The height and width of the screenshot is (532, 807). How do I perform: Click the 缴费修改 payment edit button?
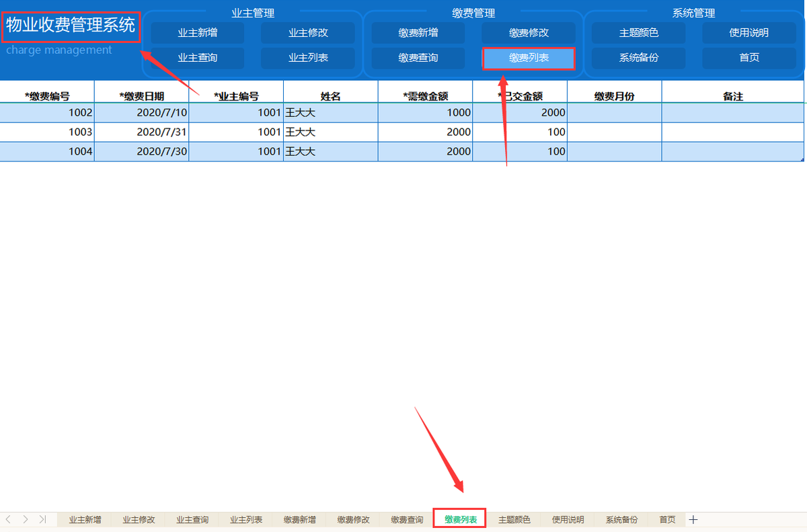click(x=528, y=33)
